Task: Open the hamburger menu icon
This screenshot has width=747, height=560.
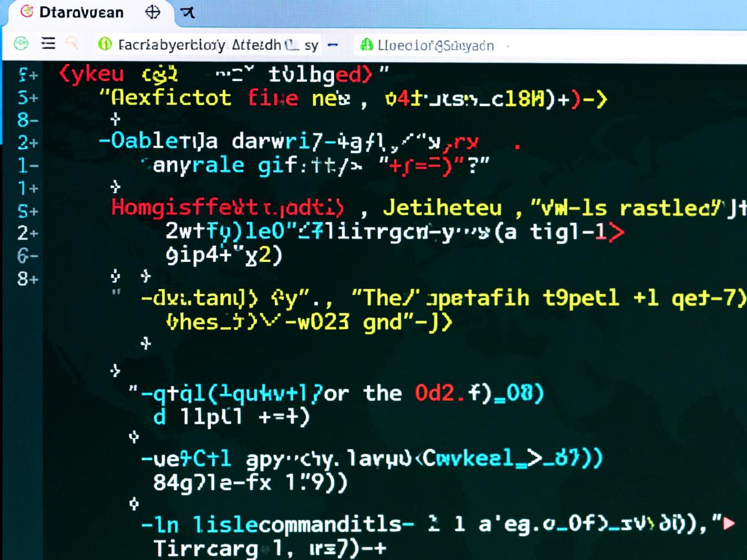Action: tap(48, 43)
